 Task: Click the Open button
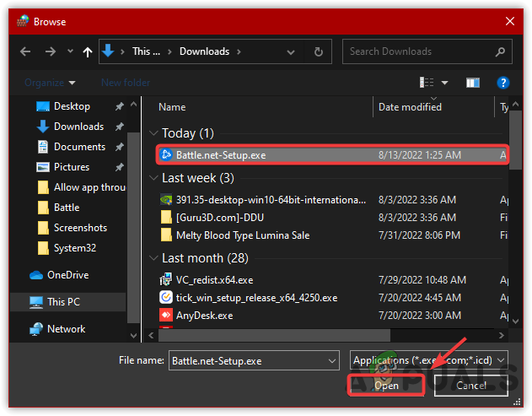click(x=386, y=386)
